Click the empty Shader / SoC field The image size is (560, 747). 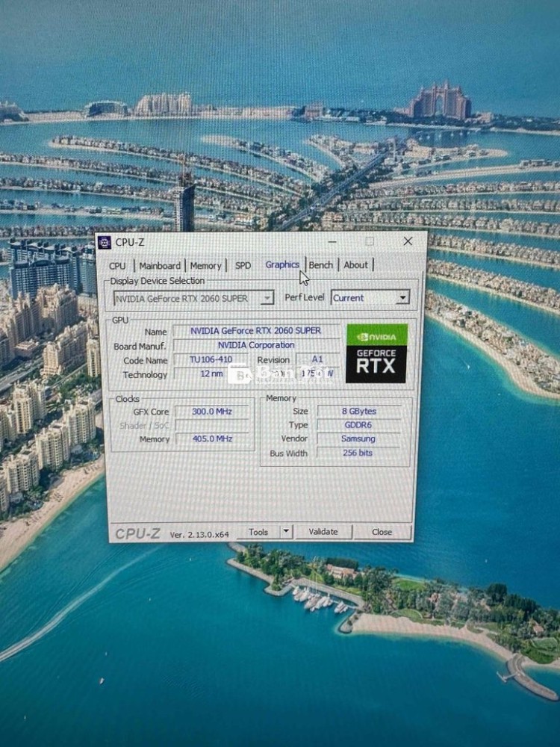[212, 425]
